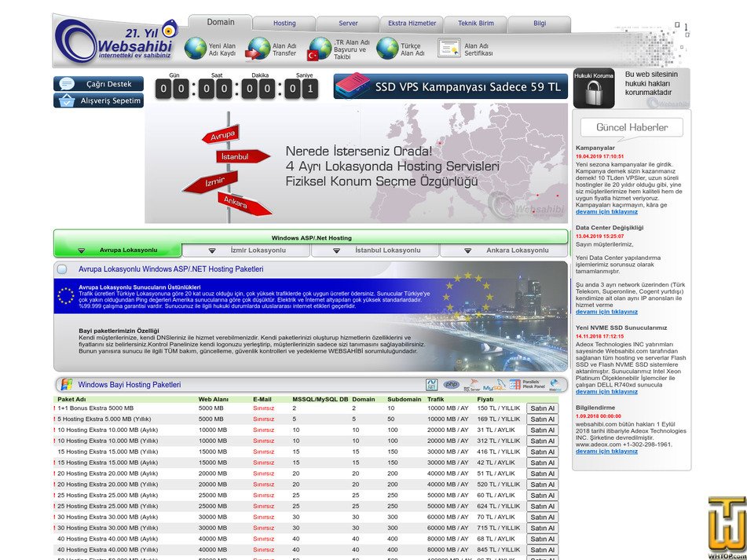Click the Hukuki Koruma padlock icon
Viewport: 747px width, 560px height.
click(593, 89)
